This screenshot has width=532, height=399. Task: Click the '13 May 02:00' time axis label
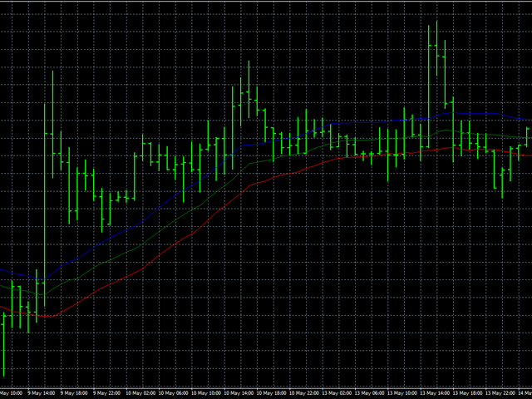click(337, 393)
